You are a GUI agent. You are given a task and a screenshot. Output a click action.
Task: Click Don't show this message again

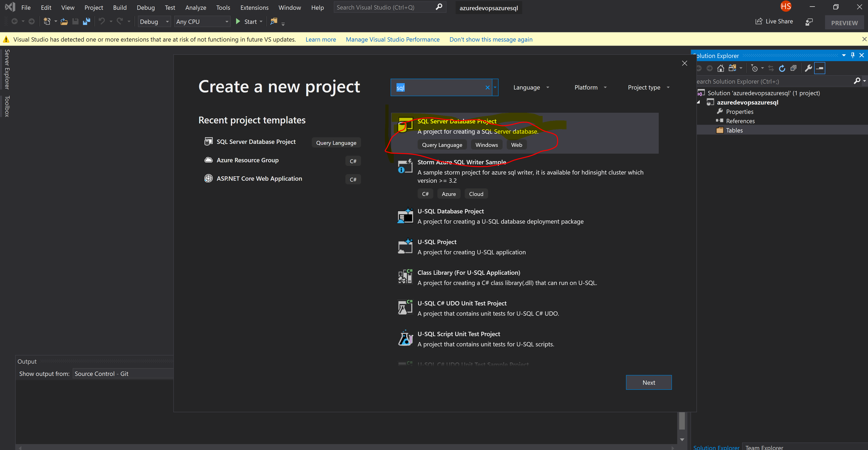(491, 40)
